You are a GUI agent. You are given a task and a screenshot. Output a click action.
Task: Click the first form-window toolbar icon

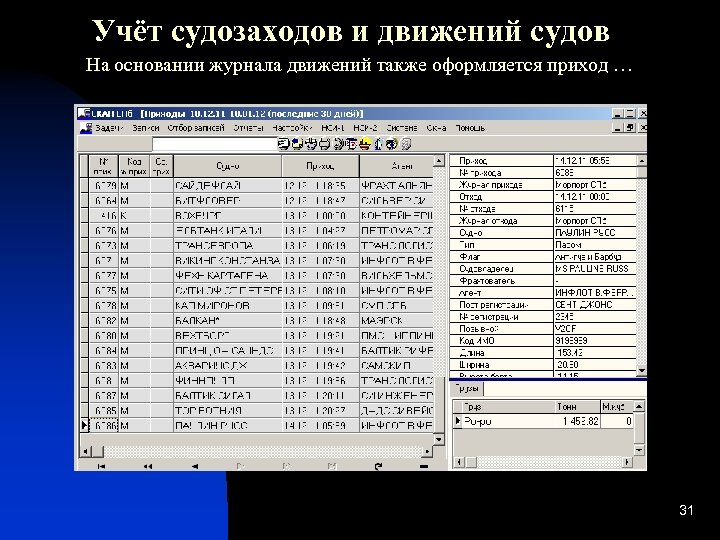[284, 144]
